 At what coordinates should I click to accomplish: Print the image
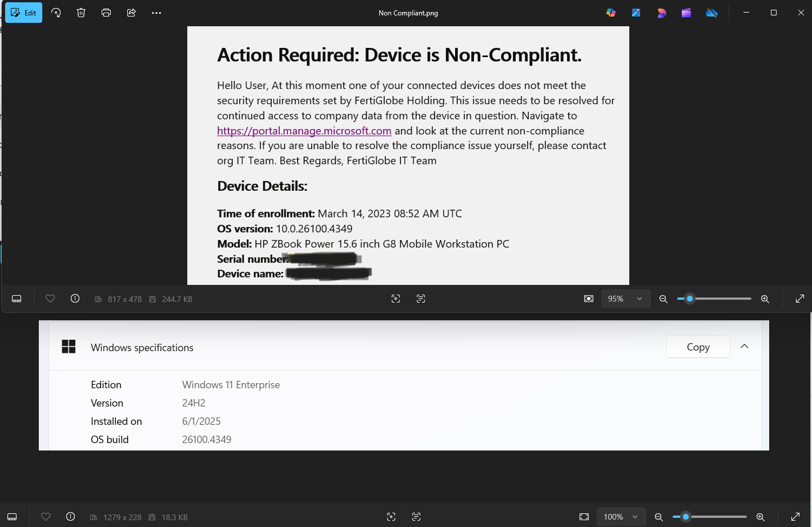106,13
